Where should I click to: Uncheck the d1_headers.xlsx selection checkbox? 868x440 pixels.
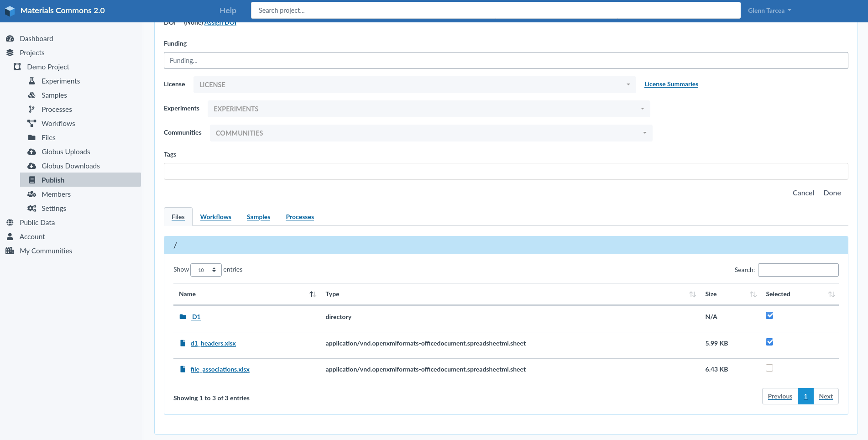click(769, 342)
